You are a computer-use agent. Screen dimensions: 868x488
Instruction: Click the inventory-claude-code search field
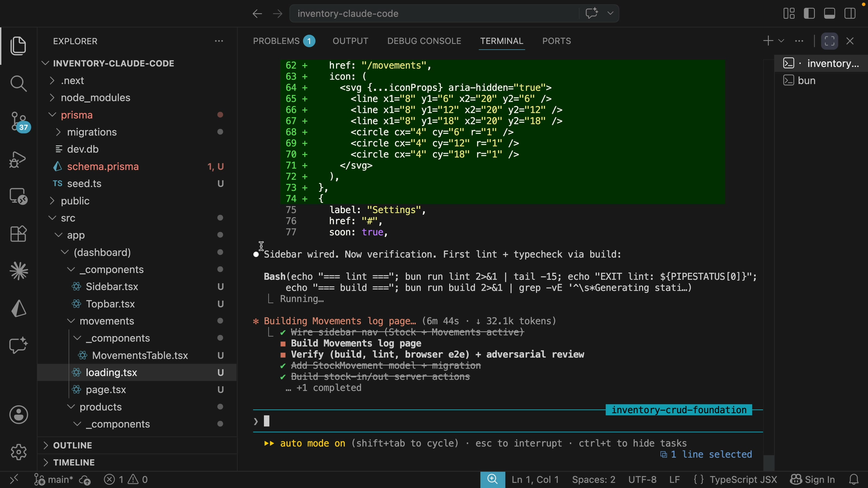coord(435,14)
